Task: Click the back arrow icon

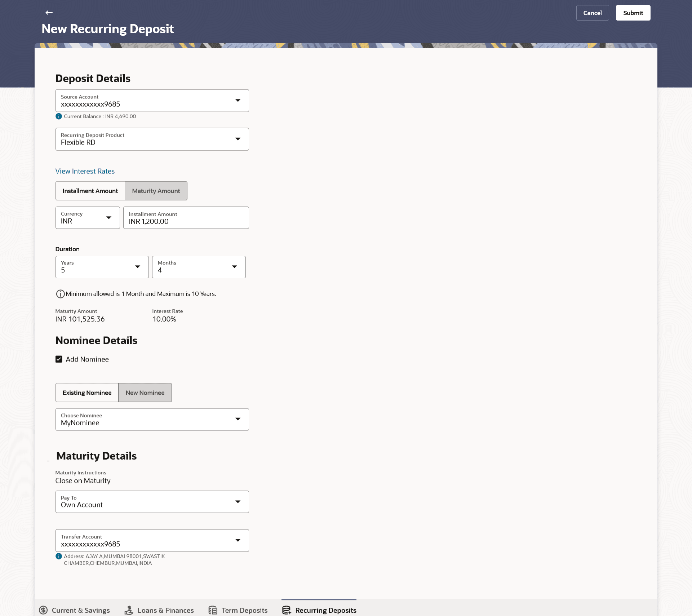Action: tap(49, 13)
